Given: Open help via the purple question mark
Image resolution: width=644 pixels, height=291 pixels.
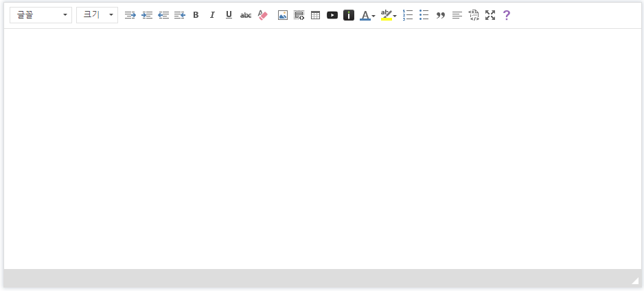Looking at the screenshot, I should (507, 15).
